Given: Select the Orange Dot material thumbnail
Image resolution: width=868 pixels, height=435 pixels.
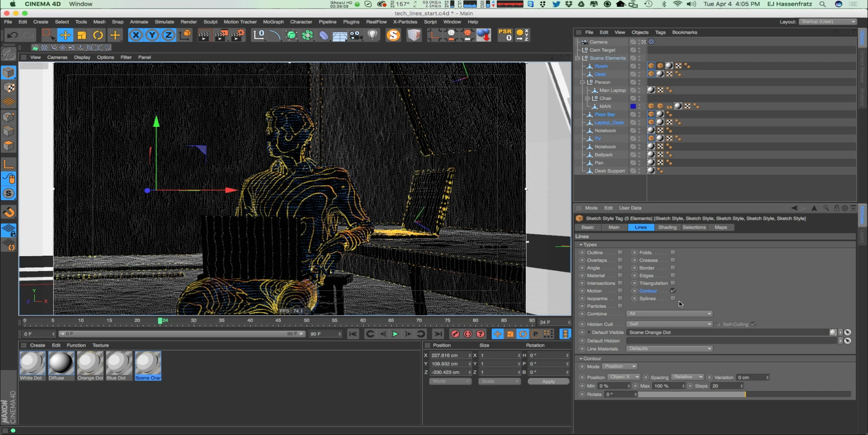Looking at the screenshot, I should [x=90, y=363].
